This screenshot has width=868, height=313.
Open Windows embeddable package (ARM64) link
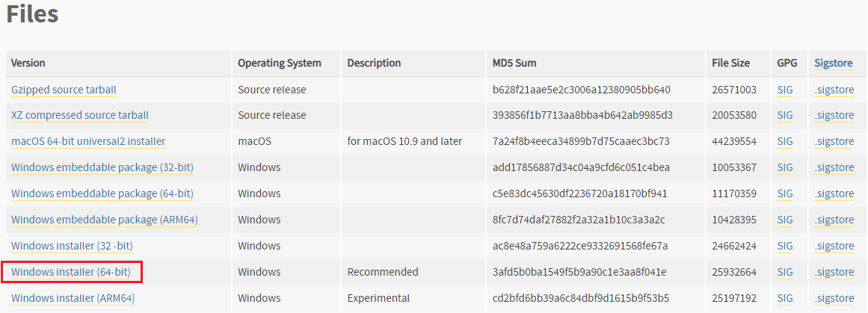coord(104,220)
